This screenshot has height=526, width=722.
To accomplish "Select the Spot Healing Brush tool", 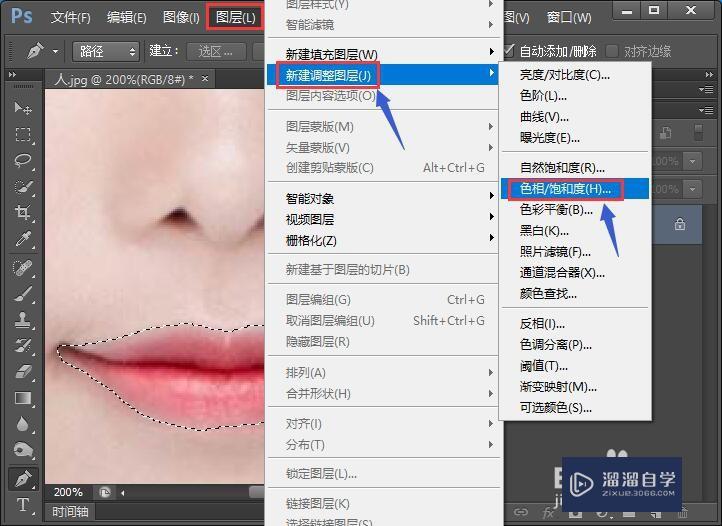I will [23, 268].
